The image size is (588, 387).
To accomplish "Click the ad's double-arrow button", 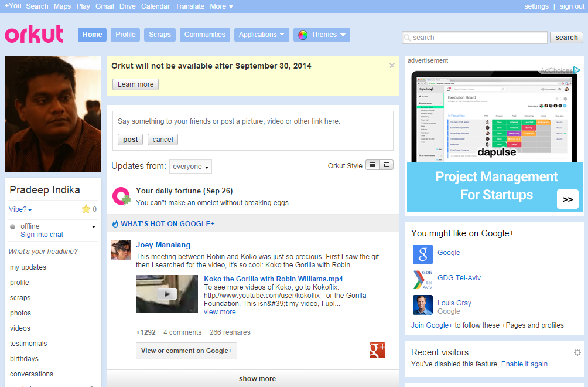I will 568,199.
